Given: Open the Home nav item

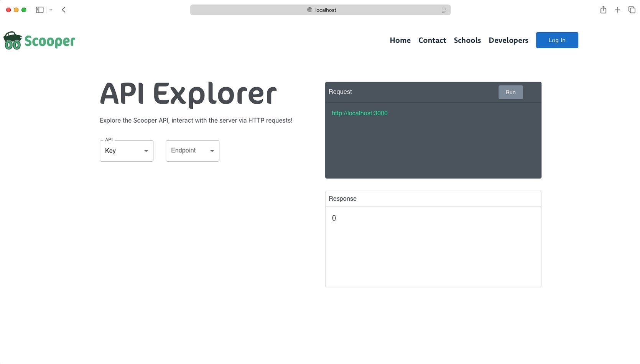Looking at the screenshot, I should tap(400, 40).
